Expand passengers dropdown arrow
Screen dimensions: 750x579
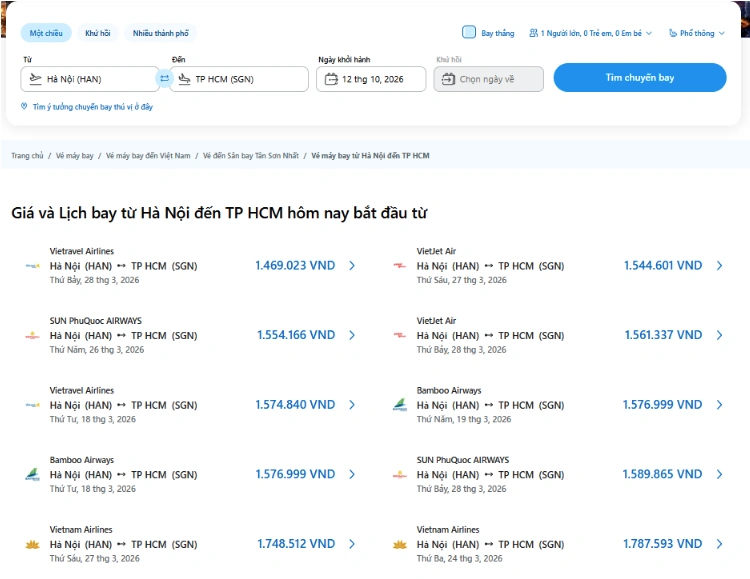(x=649, y=33)
